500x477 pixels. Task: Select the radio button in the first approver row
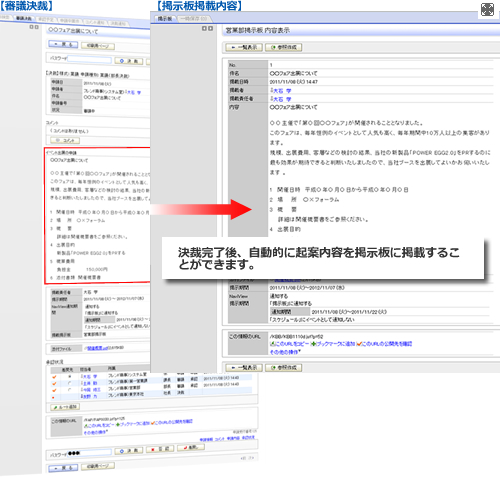pyautogui.click(x=70, y=376)
